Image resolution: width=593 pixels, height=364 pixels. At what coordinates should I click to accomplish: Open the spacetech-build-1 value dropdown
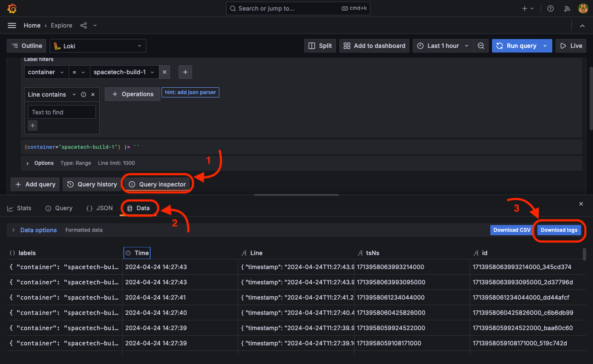(x=125, y=72)
